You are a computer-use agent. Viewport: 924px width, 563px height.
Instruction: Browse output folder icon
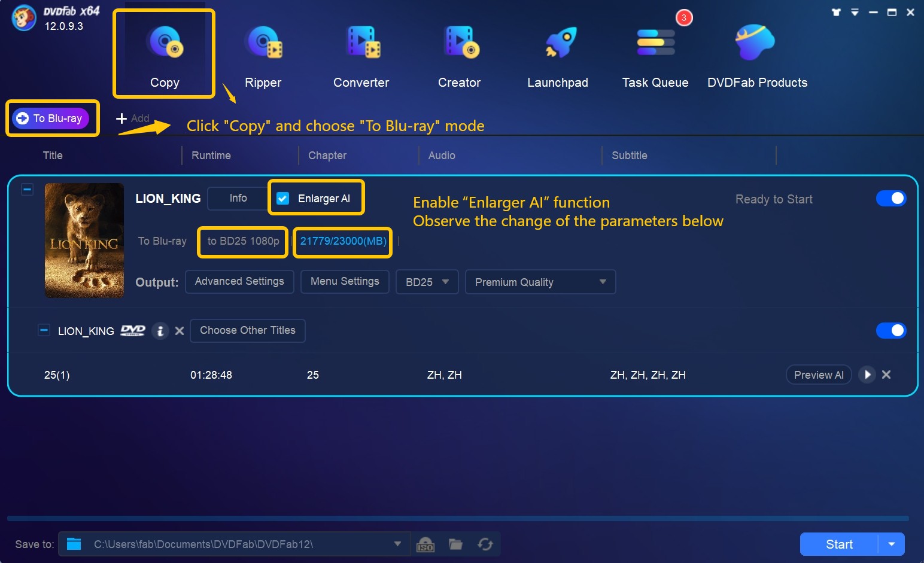(x=456, y=544)
